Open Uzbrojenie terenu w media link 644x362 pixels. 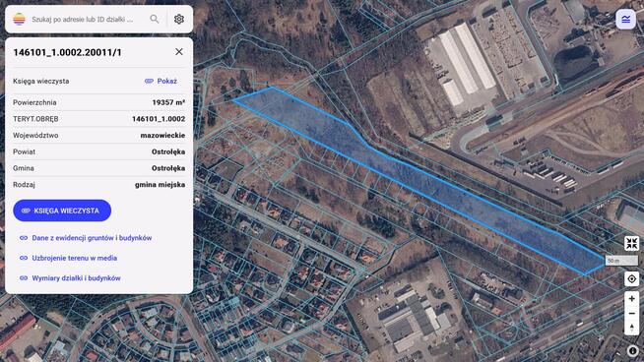(x=69, y=258)
